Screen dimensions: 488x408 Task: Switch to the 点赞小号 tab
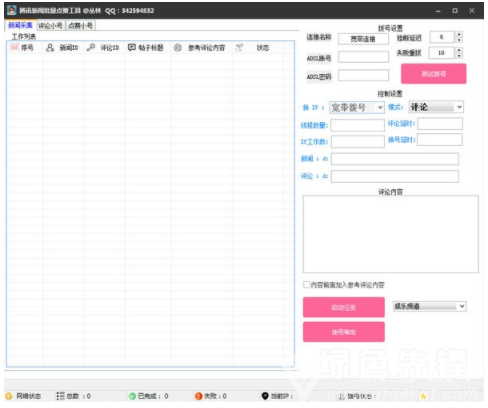(81, 26)
